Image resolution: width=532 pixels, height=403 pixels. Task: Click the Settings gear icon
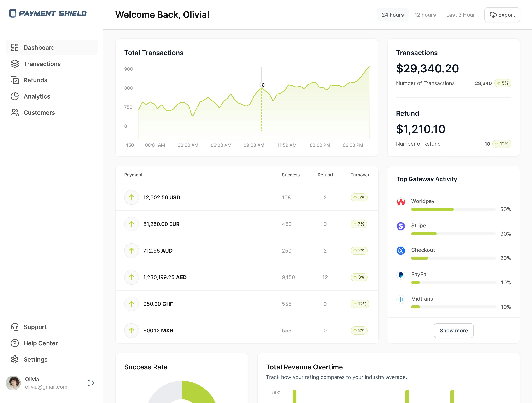pyautogui.click(x=15, y=359)
